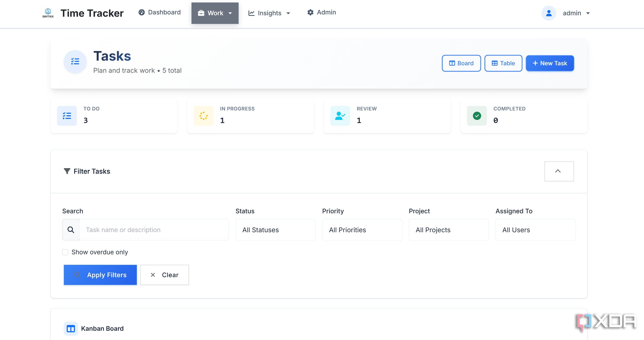The image size is (644, 340).
Task: Open the All Projects dropdown
Action: click(449, 230)
